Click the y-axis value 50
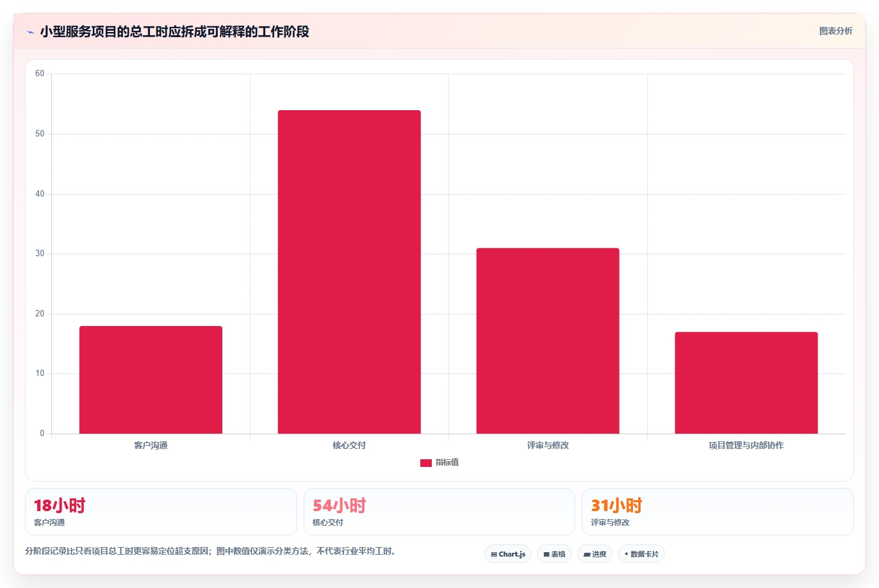This screenshot has width=879, height=588. (40, 134)
